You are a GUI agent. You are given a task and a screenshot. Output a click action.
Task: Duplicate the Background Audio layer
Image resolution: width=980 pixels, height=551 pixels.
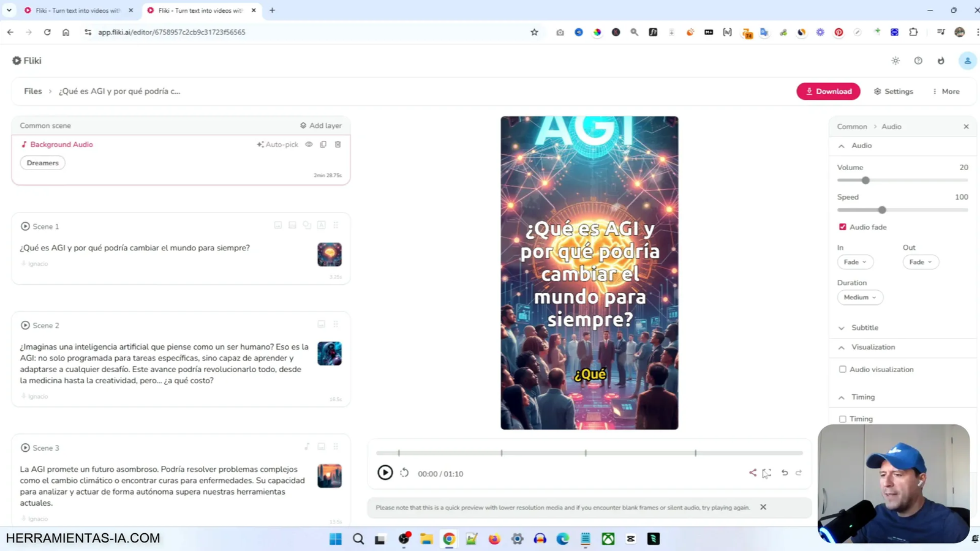pyautogui.click(x=323, y=144)
